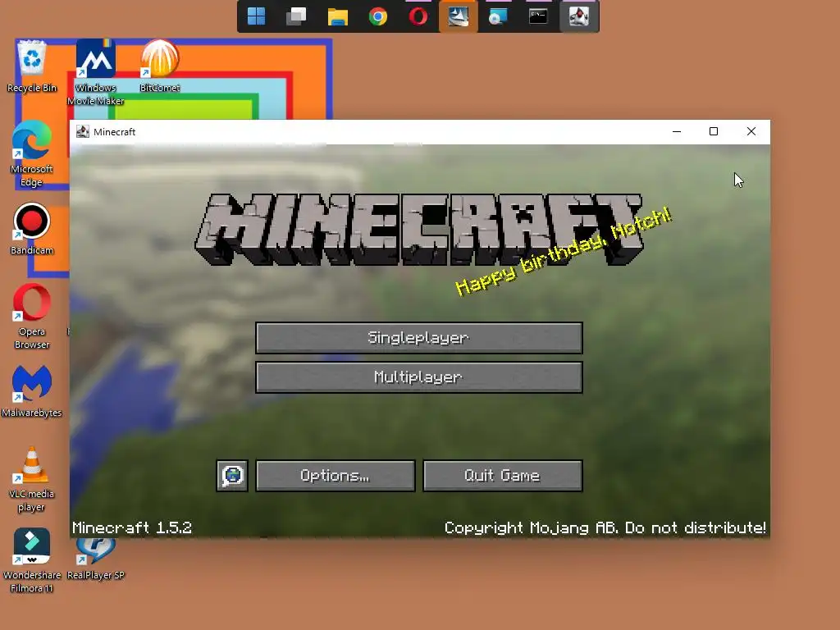Select the Recycle Bin desktop icon
The height and width of the screenshot is (630, 840).
tap(32, 66)
